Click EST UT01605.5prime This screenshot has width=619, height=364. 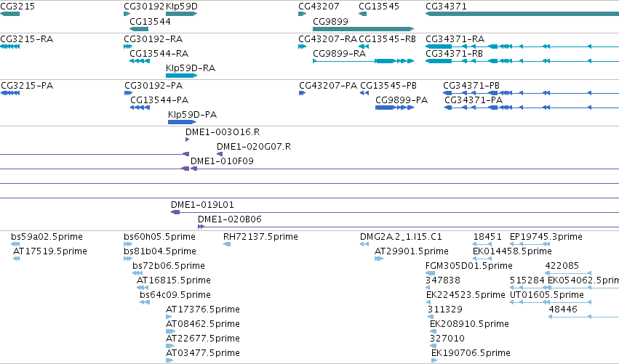(x=547, y=296)
